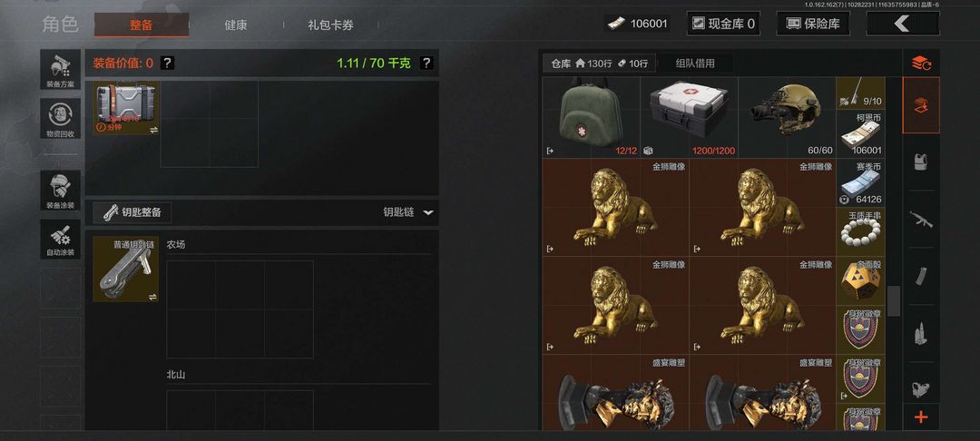Expand the 钥匙链 dropdown
Viewport: 980px width, 441px height.
(428, 212)
